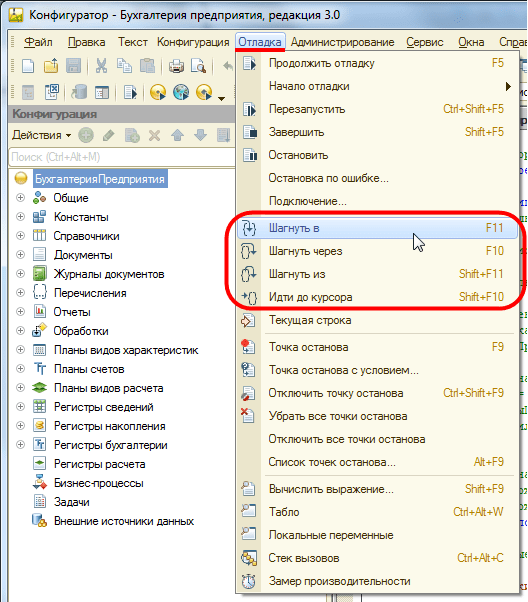This screenshot has width=528, height=602.
Task: Click the green Add button in Действия bar
Action: pos(86,135)
